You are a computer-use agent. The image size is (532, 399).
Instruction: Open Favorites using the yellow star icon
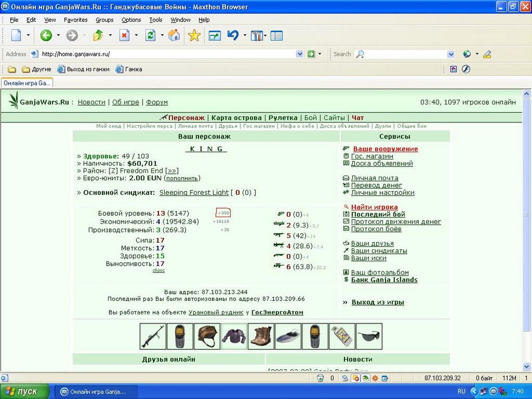pos(194,35)
